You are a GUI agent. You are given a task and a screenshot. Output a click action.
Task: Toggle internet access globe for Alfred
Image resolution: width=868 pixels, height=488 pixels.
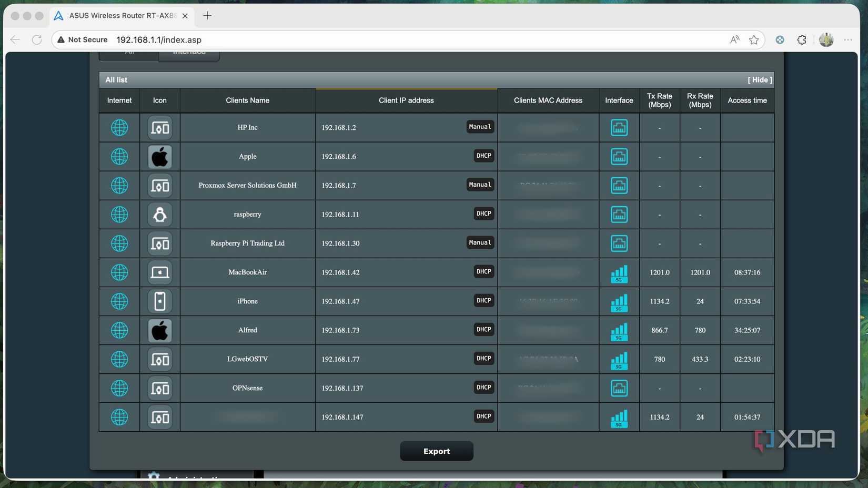click(x=119, y=330)
